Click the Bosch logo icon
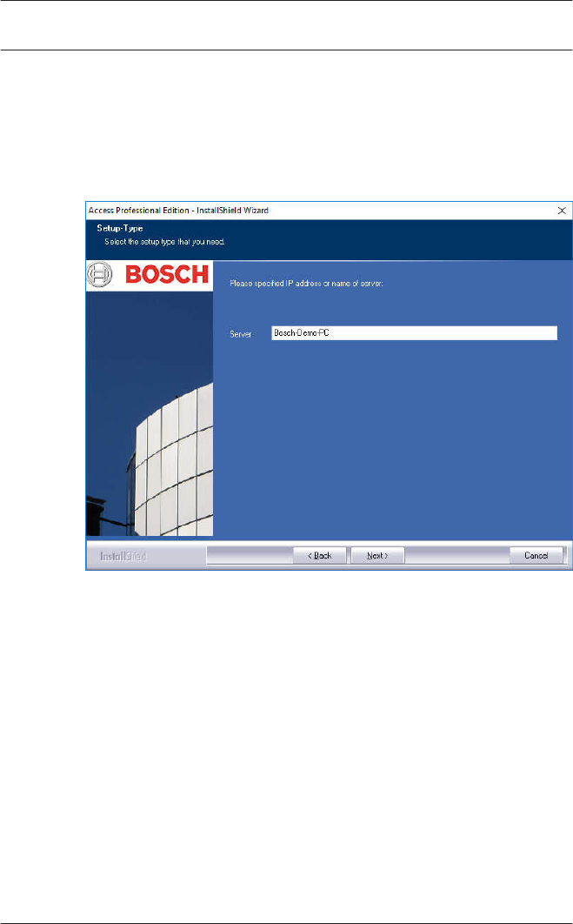 pos(99,275)
